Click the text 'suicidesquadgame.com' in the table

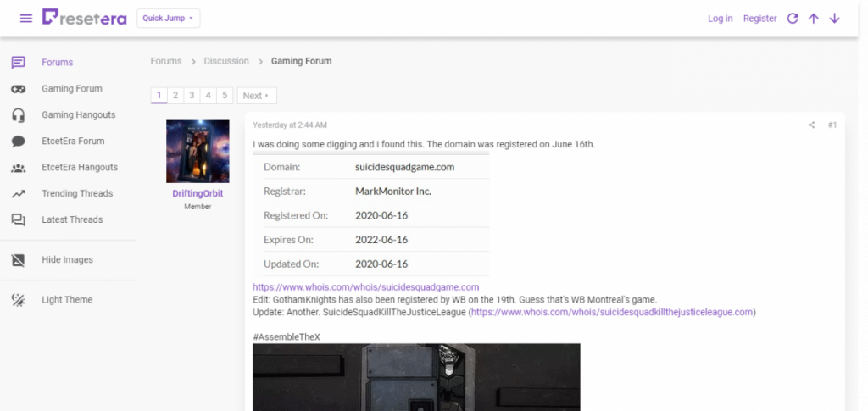404,166
